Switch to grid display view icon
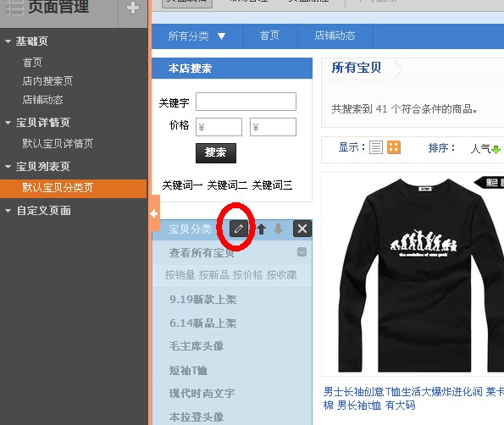Image resolution: width=504 pixels, height=425 pixels. [394, 147]
